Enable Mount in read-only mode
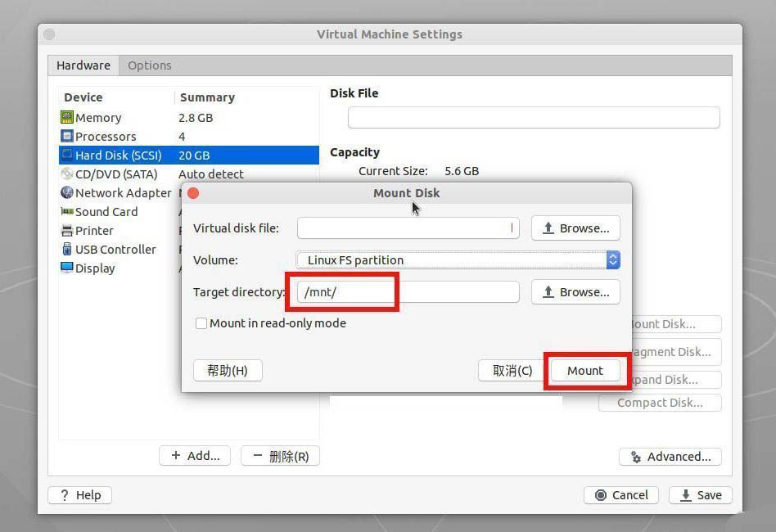 tap(201, 323)
